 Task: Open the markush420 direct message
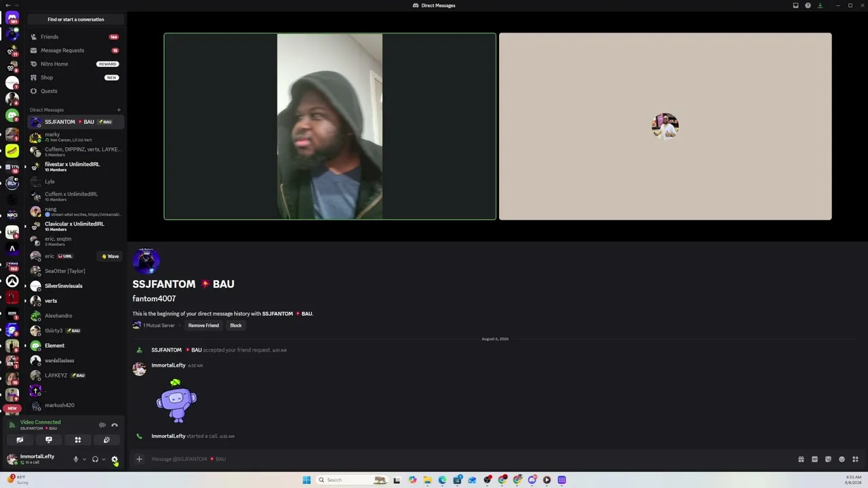click(75, 405)
